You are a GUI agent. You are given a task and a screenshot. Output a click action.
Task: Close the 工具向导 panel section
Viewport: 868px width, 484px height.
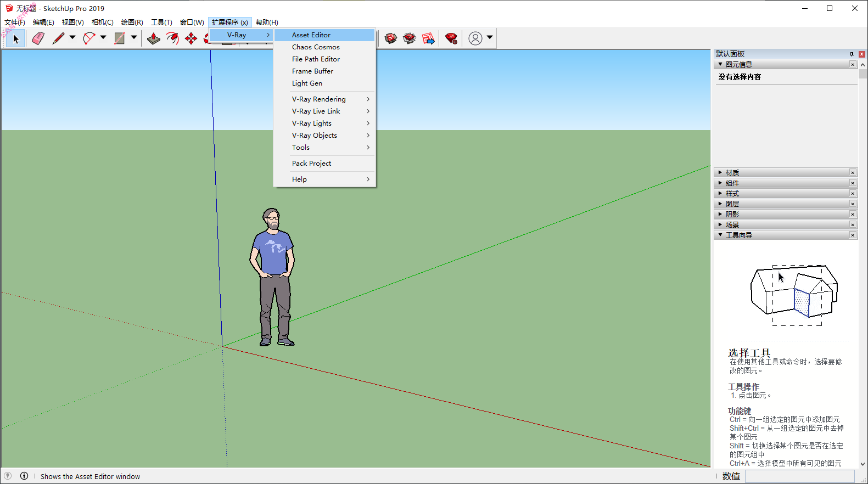click(853, 235)
